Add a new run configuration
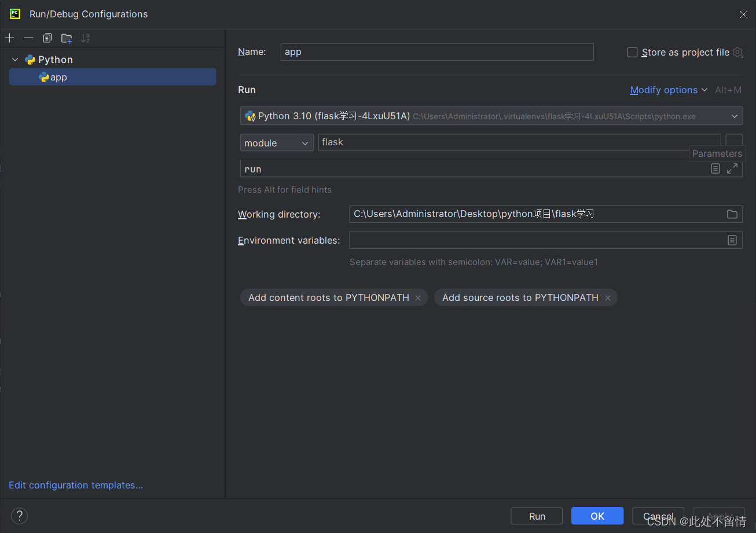The height and width of the screenshot is (533, 756). pyautogui.click(x=10, y=38)
